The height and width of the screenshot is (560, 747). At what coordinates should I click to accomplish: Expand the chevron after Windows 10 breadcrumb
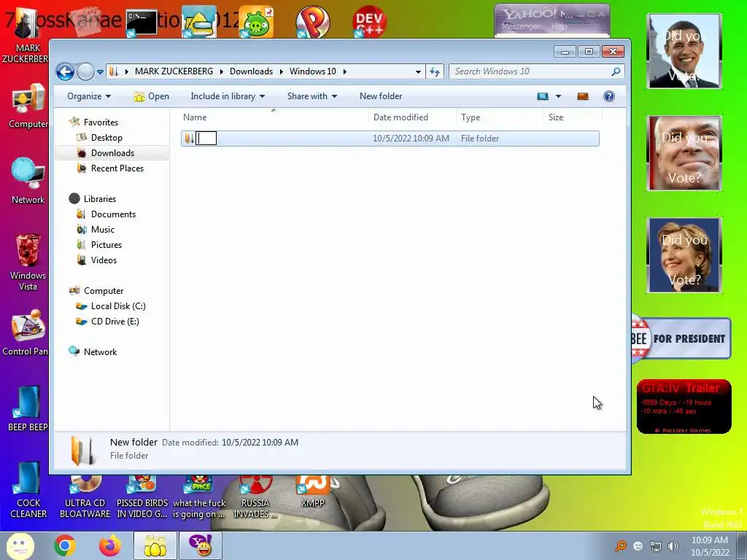tap(344, 71)
